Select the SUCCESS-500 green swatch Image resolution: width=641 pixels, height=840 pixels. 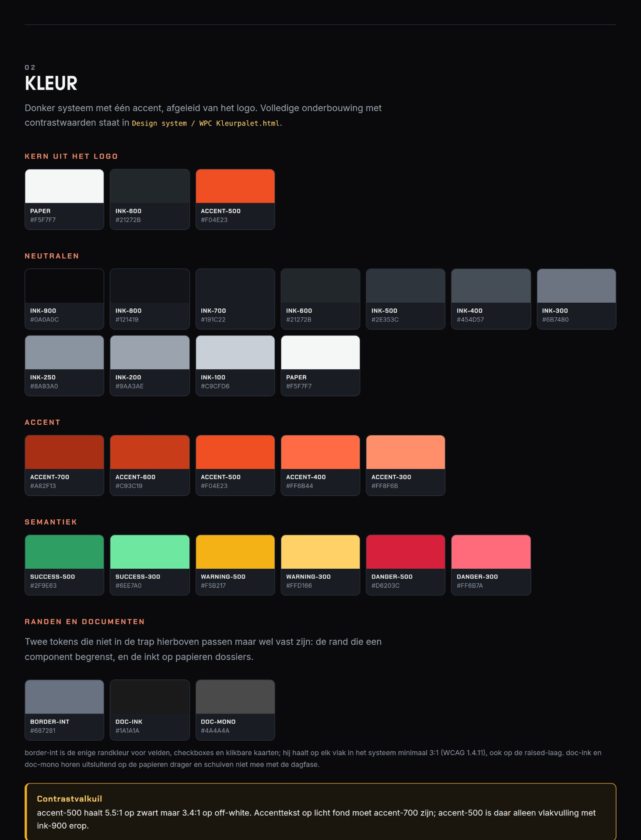point(64,565)
